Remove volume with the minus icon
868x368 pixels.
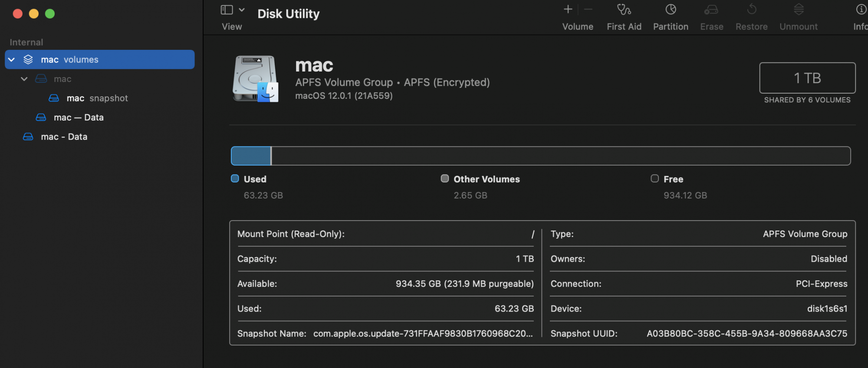(589, 9)
